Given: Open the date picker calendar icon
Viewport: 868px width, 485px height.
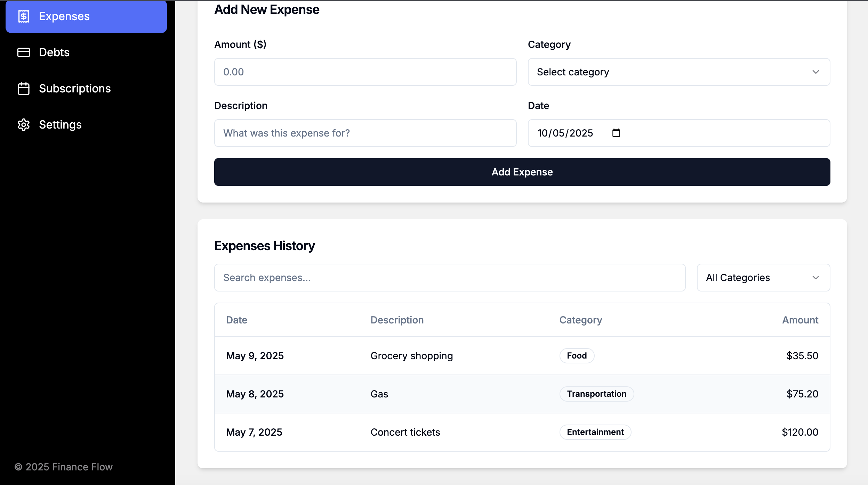Looking at the screenshot, I should click(616, 133).
